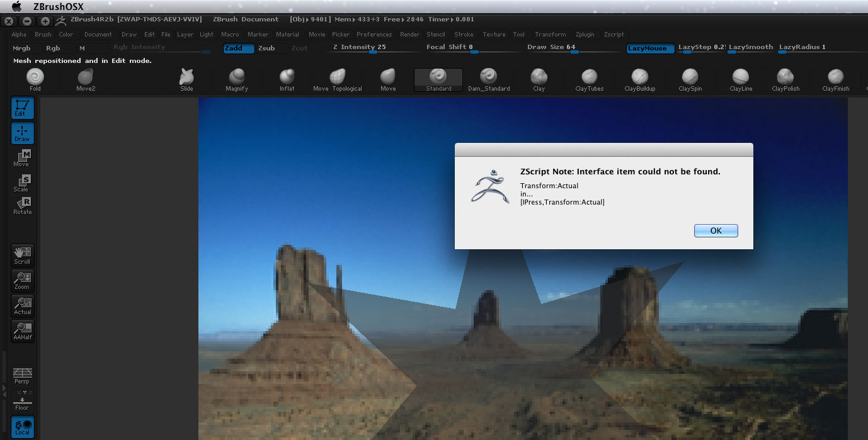
Task: Select the ClayFinish brush
Action: (x=836, y=80)
